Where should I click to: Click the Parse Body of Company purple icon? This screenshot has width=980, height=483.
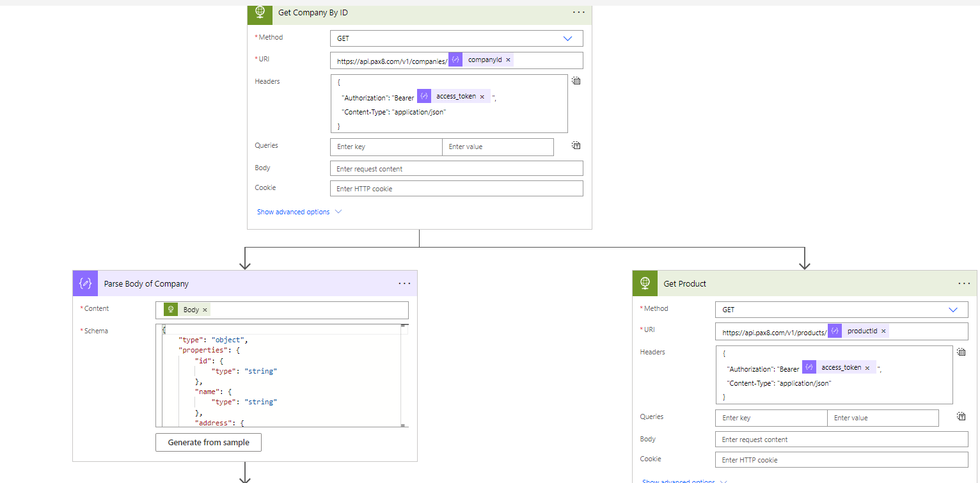(x=85, y=283)
